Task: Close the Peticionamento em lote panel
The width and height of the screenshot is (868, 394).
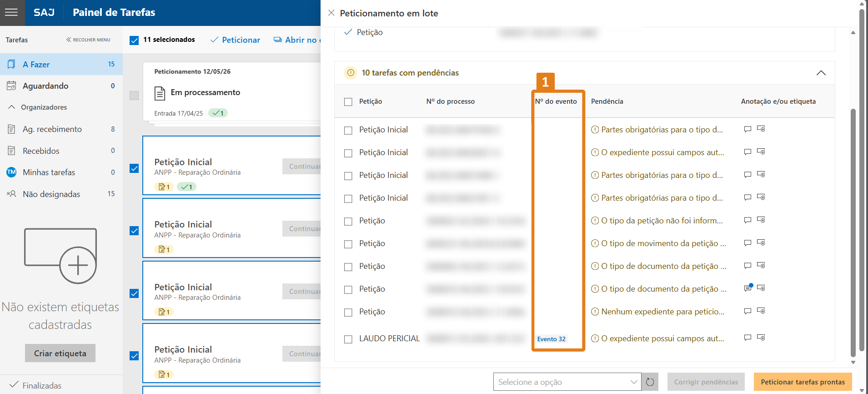Action: [x=331, y=13]
